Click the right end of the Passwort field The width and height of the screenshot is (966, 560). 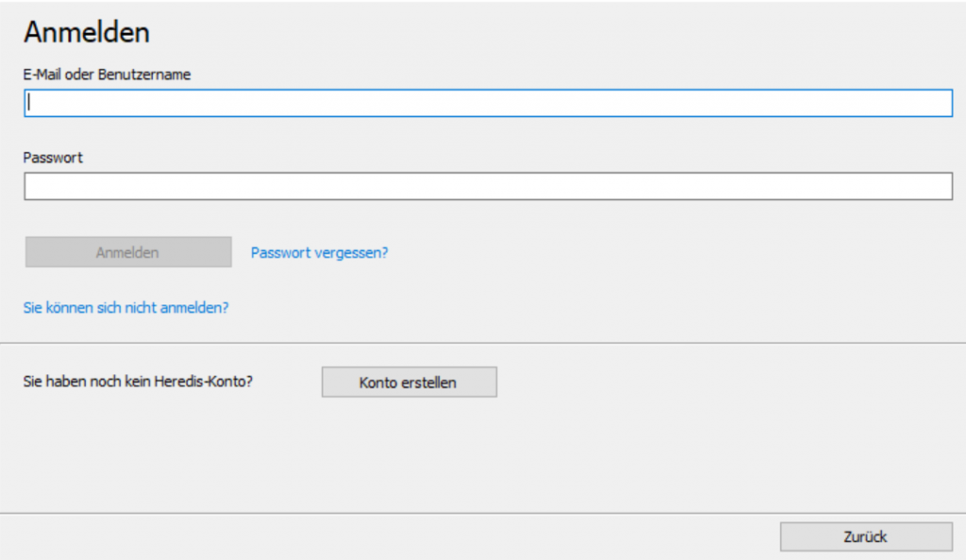pyautogui.click(x=934, y=187)
